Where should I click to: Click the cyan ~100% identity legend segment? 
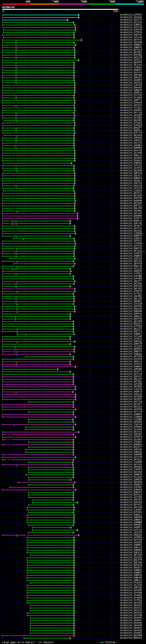point(130,4)
